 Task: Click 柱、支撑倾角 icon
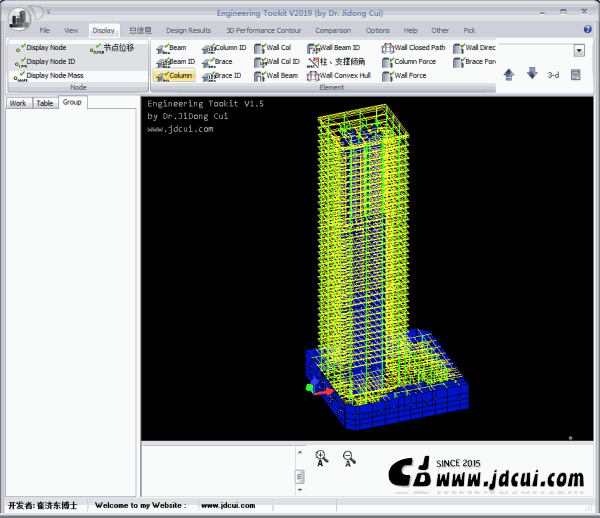click(313, 62)
